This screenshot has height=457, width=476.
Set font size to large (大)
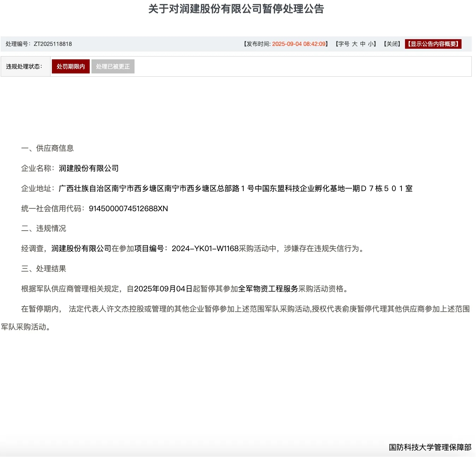tap(355, 44)
